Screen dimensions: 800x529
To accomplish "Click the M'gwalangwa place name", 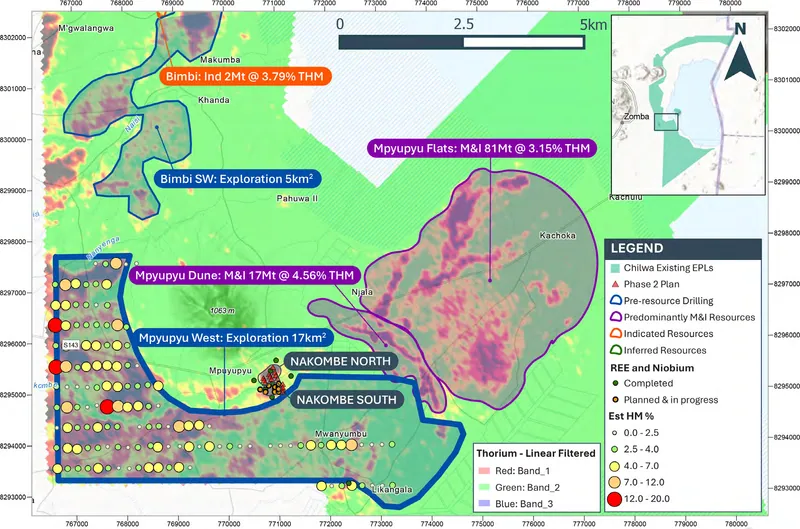I will point(86,28).
